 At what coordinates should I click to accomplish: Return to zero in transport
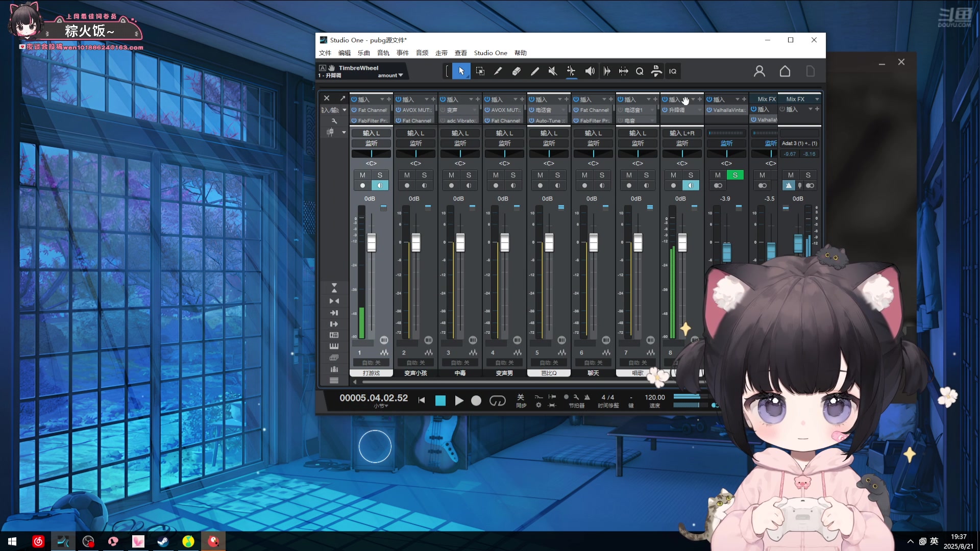[x=422, y=400]
